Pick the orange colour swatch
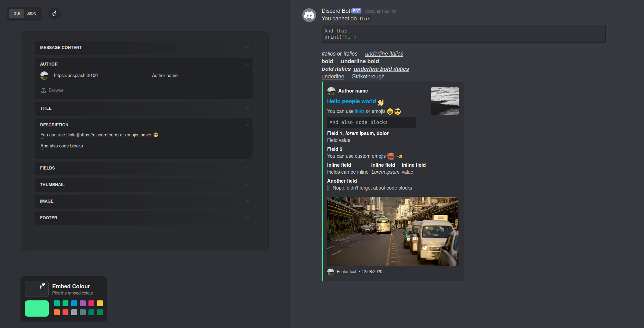The height and width of the screenshot is (328, 644). [x=57, y=312]
